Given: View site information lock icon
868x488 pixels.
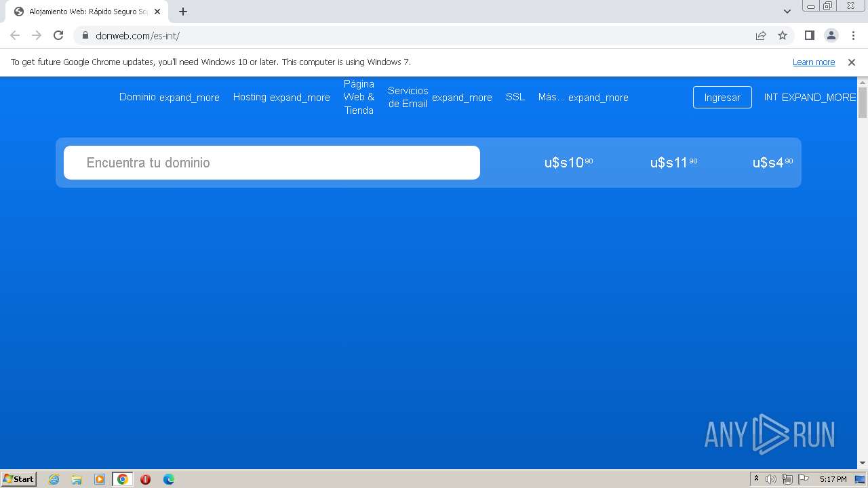Looking at the screenshot, I should (85, 35).
